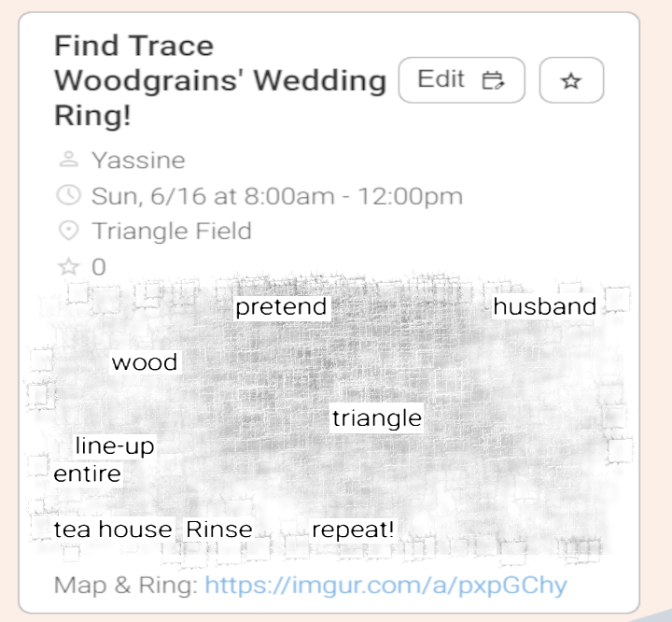Click the word 'line-up' in the description

[114, 446]
